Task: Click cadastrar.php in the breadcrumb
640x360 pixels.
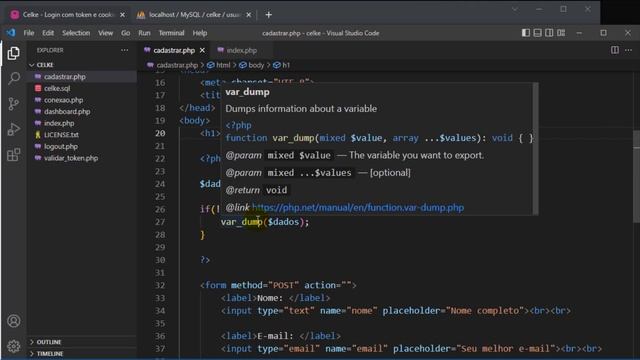Action: 176,65
